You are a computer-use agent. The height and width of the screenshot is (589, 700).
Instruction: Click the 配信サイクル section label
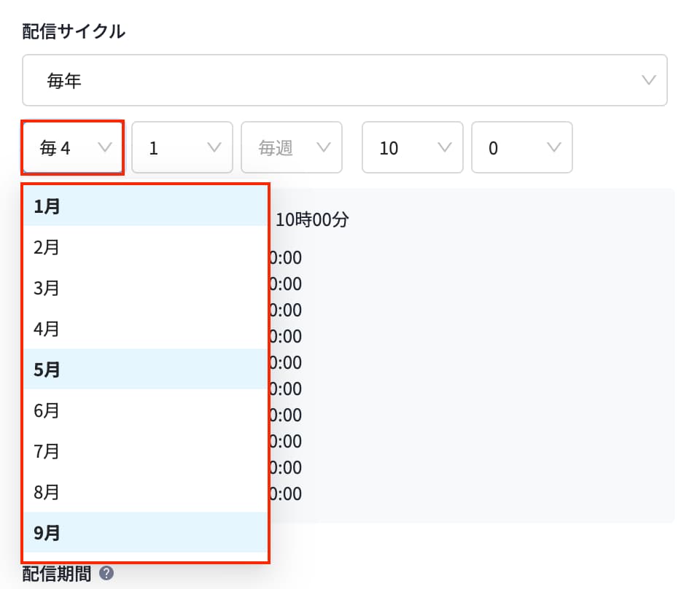point(74,31)
